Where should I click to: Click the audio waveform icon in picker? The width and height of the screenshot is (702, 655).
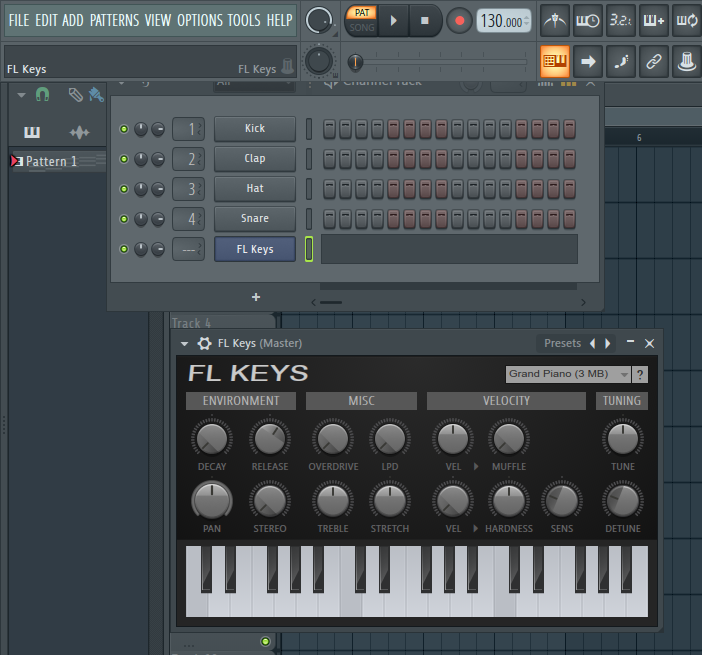[79, 132]
